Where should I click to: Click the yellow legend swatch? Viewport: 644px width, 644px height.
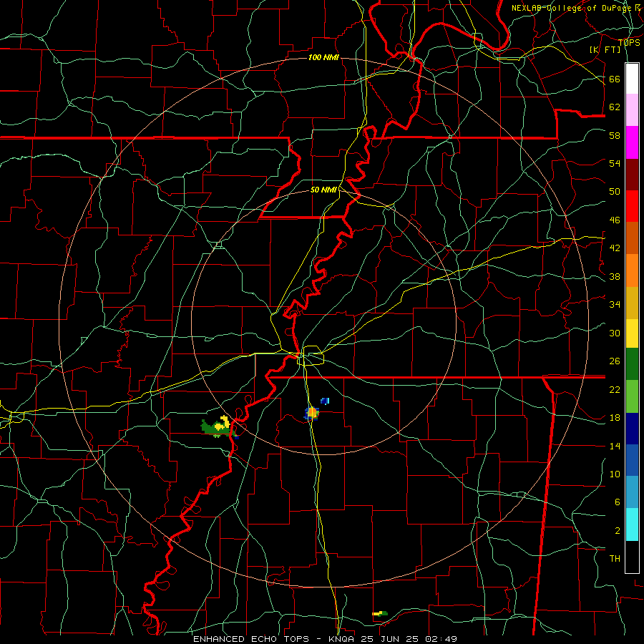click(x=632, y=333)
